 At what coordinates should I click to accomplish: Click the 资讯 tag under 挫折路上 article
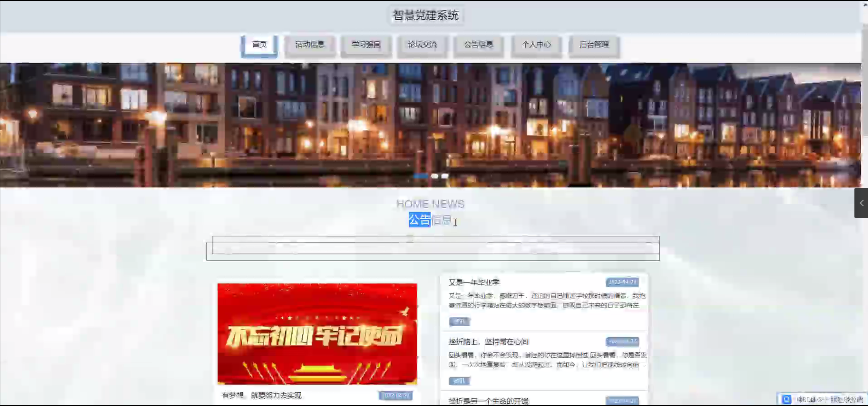click(459, 381)
